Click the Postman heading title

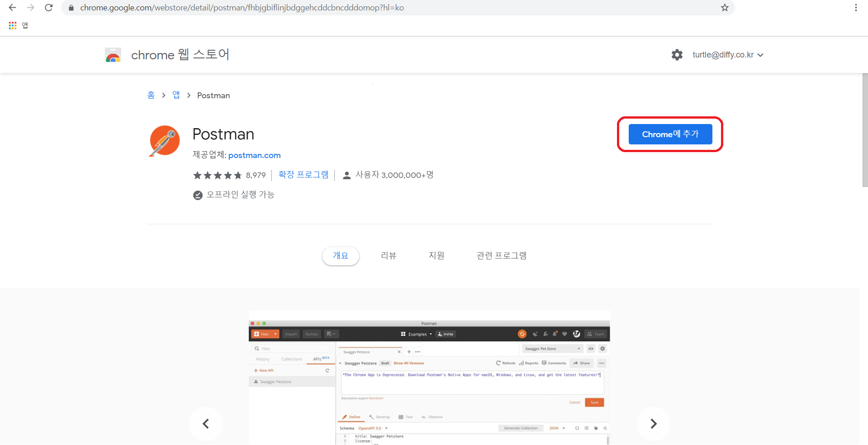click(x=223, y=134)
